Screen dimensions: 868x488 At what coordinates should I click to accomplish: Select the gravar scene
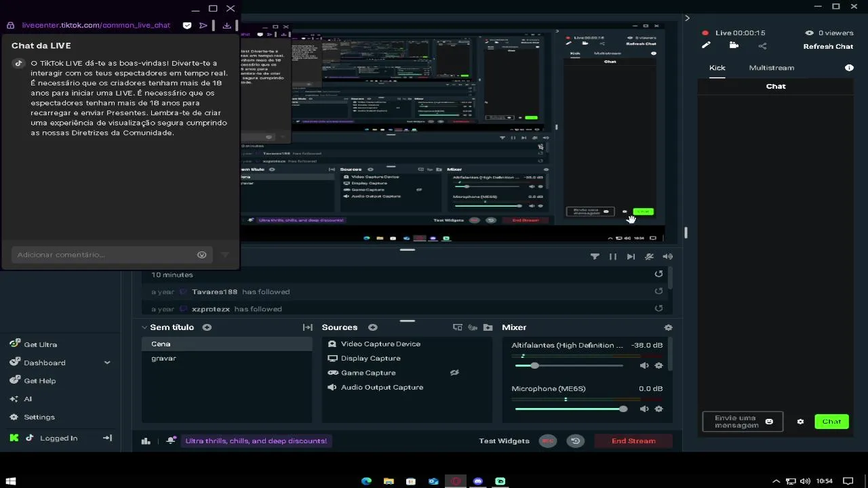tap(227, 358)
